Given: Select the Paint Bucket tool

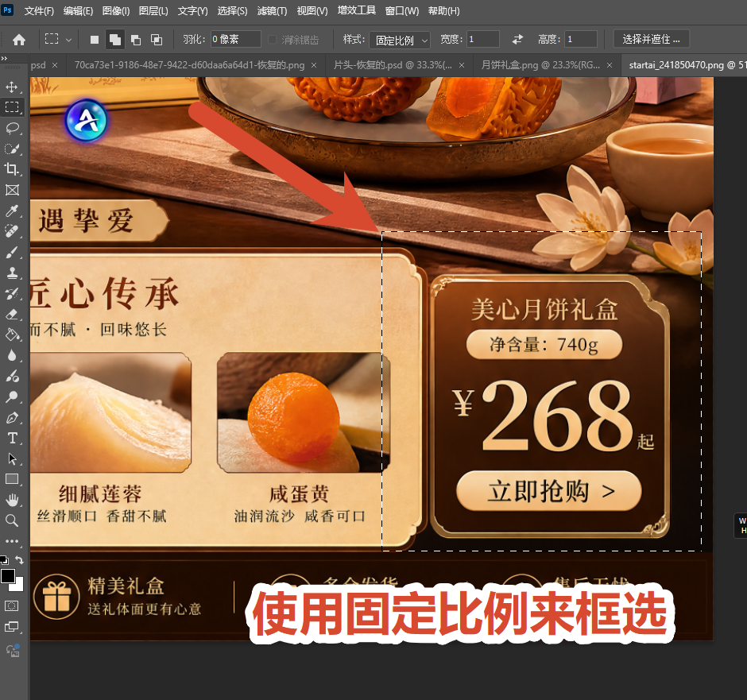Looking at the screenshot, I should click(x=12, y=335).
